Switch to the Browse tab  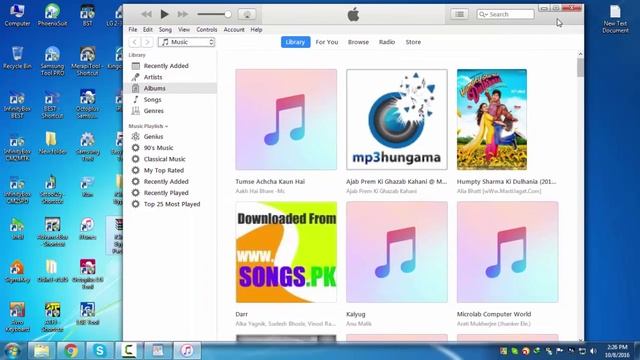pos(358,42)
